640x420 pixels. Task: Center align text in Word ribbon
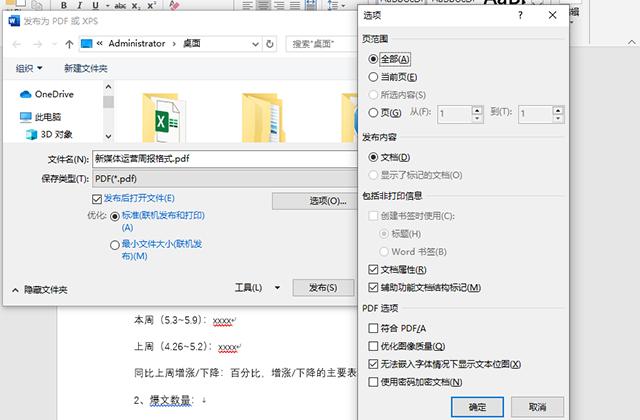point(264,5)
